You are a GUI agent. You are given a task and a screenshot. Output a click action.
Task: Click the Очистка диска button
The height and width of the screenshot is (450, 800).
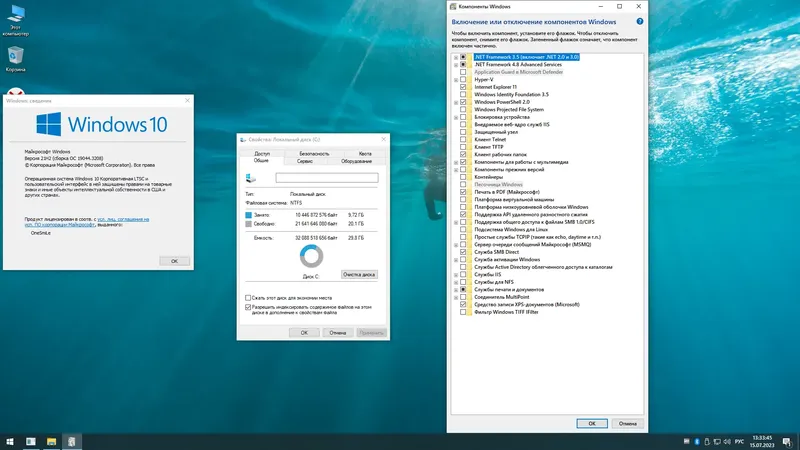tap(359, 274)
